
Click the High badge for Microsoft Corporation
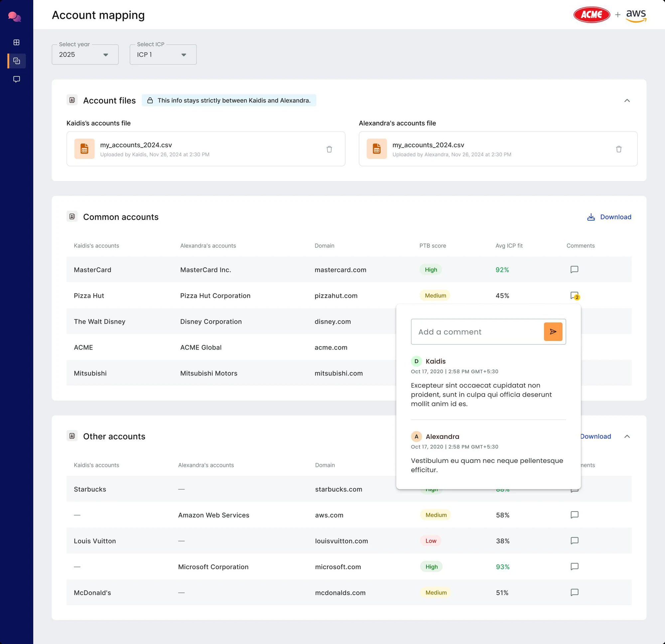431,566
